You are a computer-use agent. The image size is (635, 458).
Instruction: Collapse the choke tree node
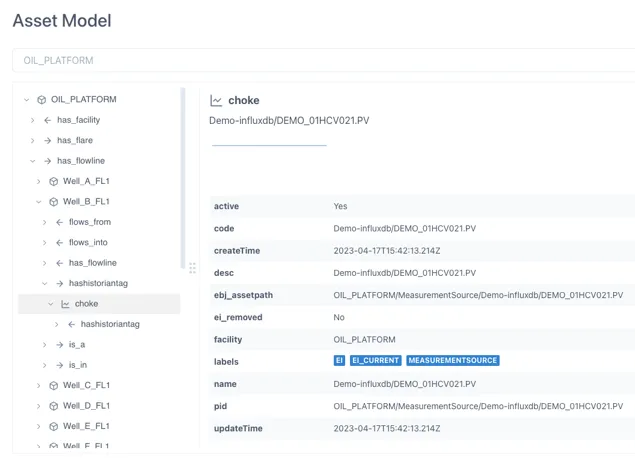click(x=51, y=304)
